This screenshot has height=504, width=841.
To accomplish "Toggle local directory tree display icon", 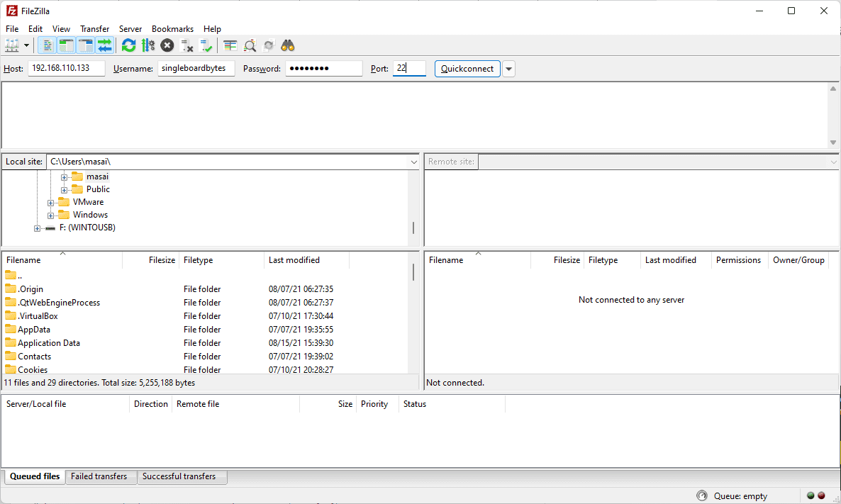I will coord(67,45).
